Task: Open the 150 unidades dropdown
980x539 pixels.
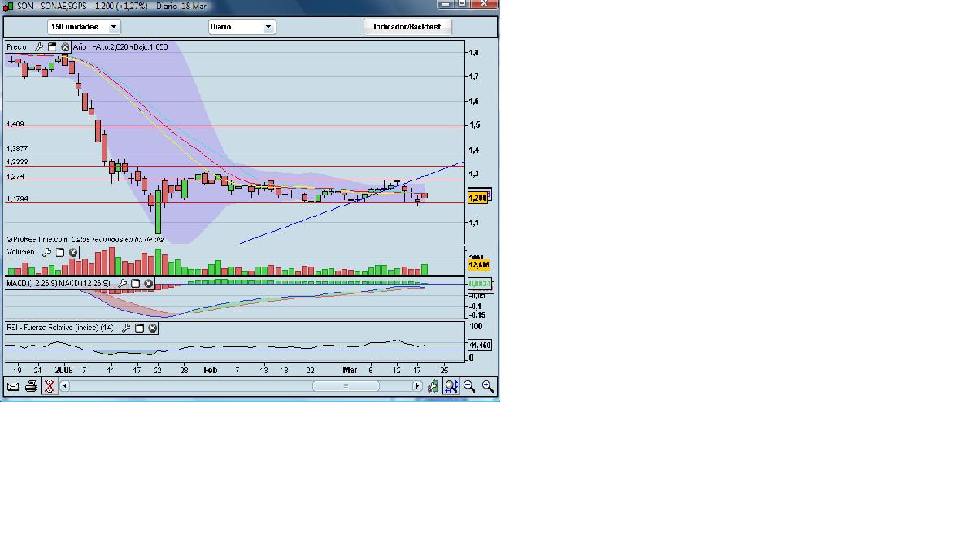Action: pyautogui.click(x=85, y=27)
